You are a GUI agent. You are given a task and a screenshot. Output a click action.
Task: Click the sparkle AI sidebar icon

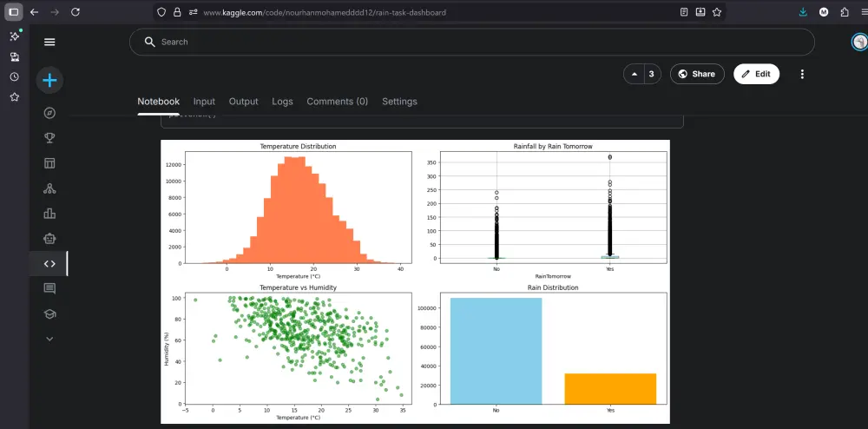tap(15, 36)
